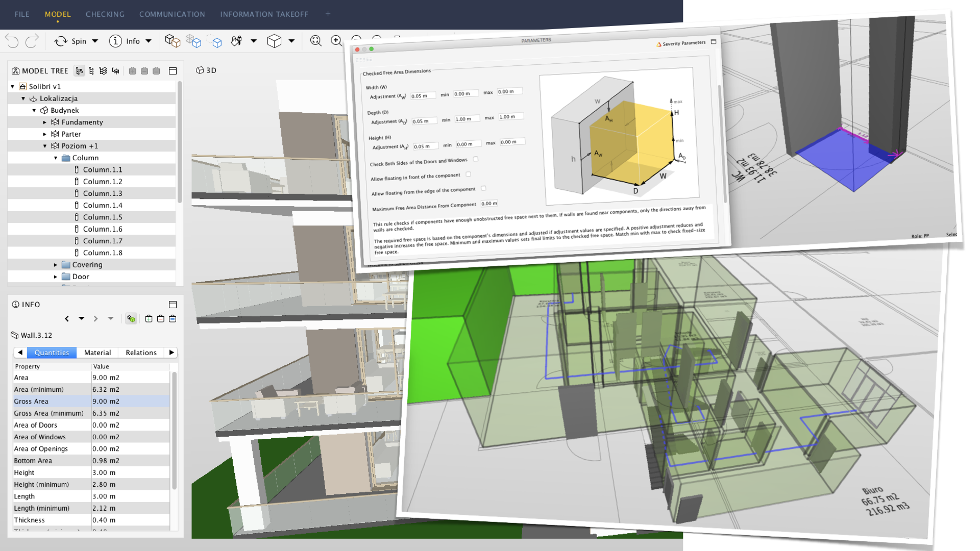Select Column.1.5 in the model tree

(x=103, y=217)
